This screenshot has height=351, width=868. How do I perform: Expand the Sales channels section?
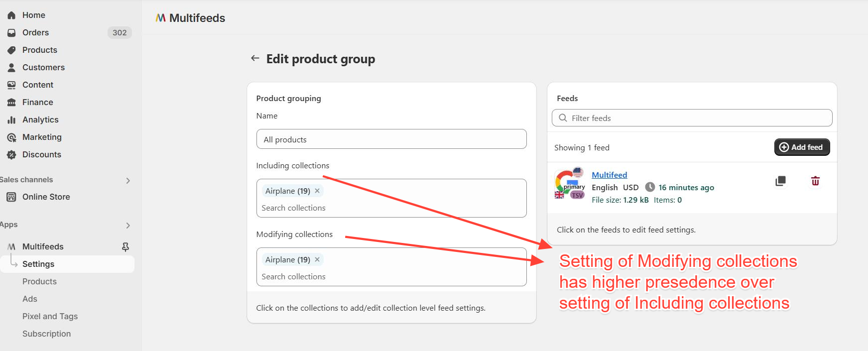pyautogui.click(x=128, y=180)
